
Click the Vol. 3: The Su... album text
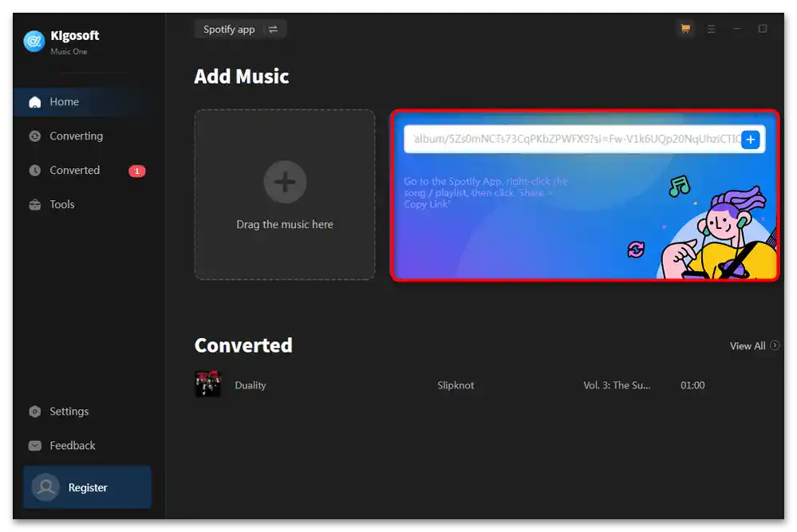(617, 385)
